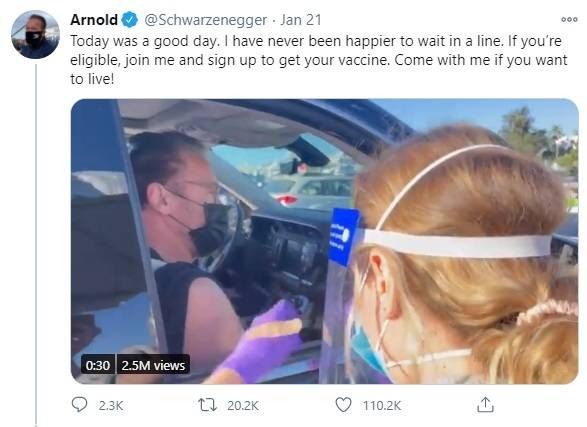Open the @Schwarzenegger handle link
This screenshot has height=427, width=587.
tap(206, 20)
